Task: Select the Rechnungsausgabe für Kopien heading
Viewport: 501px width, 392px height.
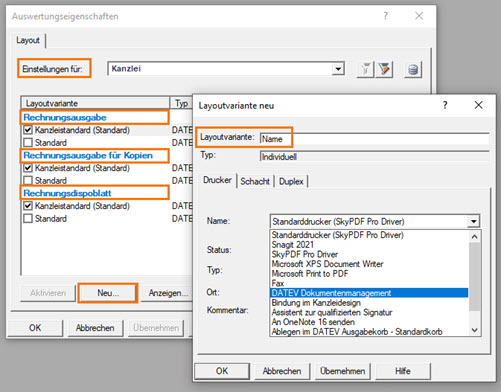Action: click(x=88, y=155)
